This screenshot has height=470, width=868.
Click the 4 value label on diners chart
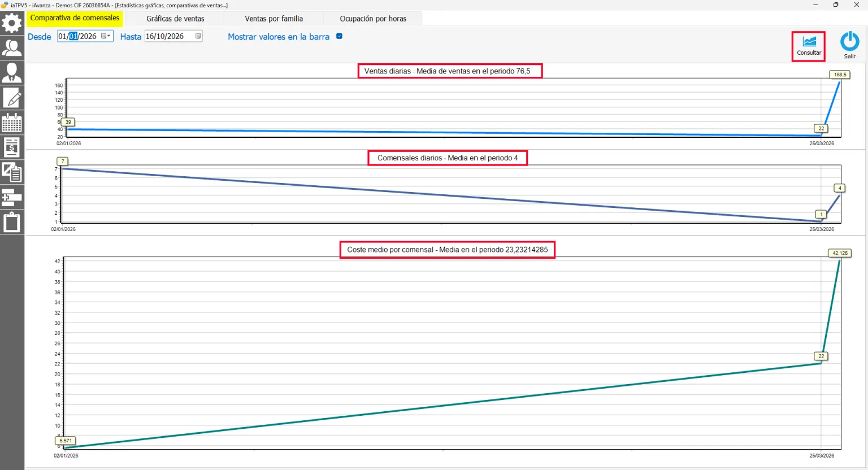click(x=840, y=188)
